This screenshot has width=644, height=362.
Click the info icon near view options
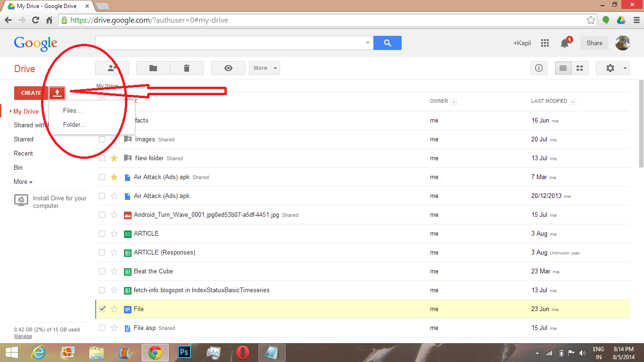[538, 68]
